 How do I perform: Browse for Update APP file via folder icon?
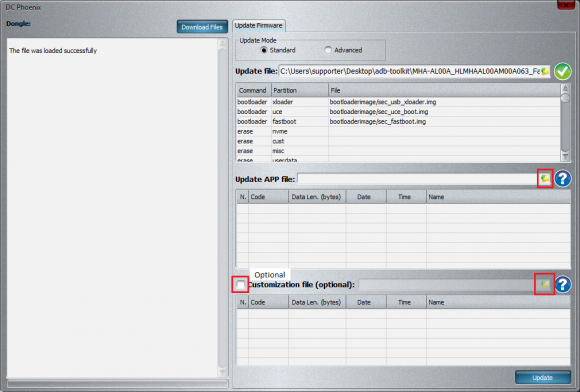coord(545,179)
